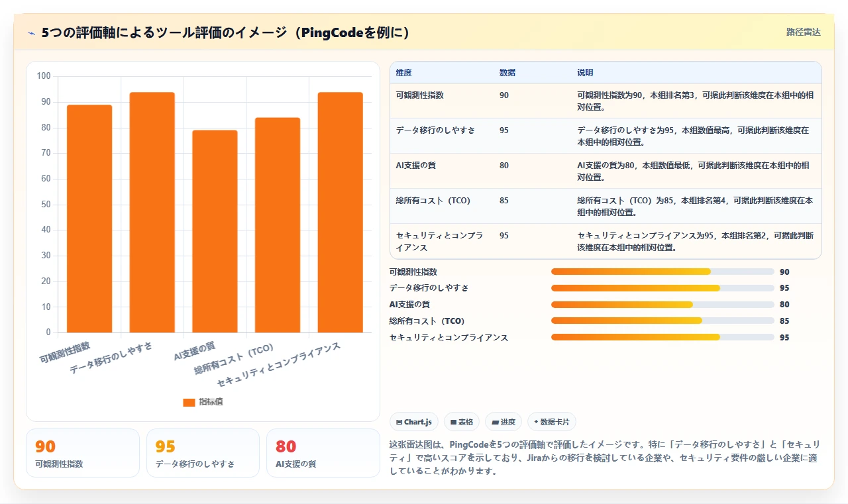Viewport: 848px width, 504px height.
Task: Click the 表格 tag chip
Action: click(462, 422)
